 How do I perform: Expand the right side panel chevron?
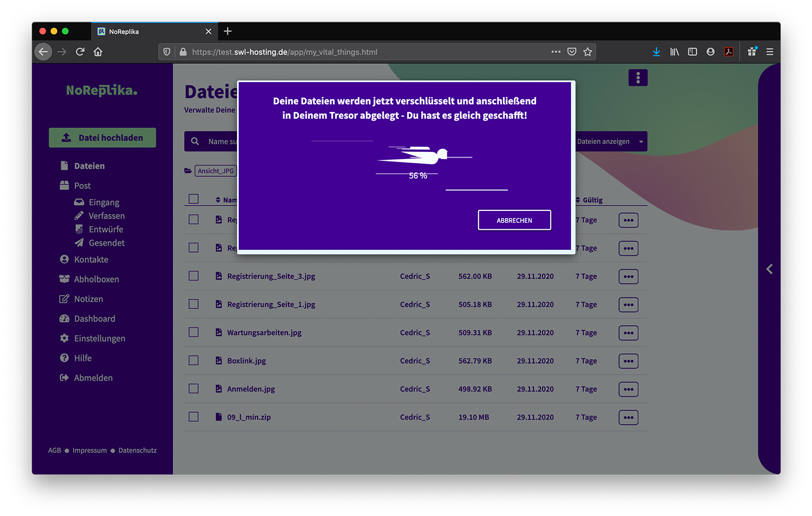tap(769, 269)
